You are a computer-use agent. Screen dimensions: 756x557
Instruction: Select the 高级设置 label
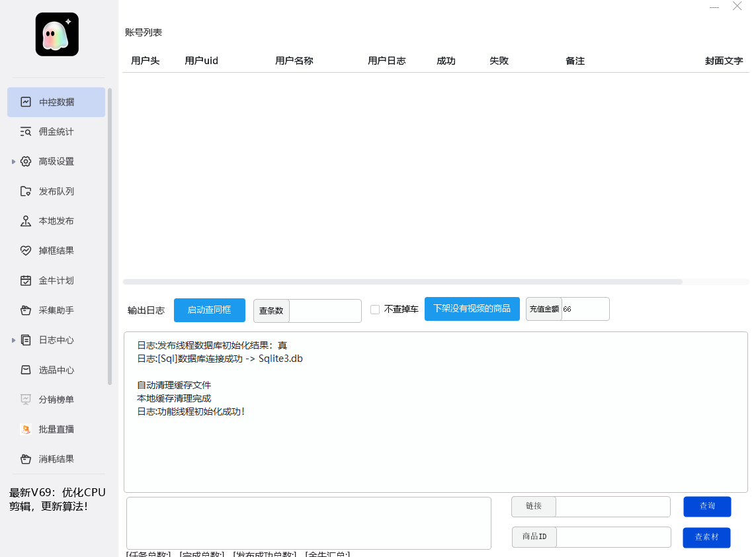tap(56, 161)
